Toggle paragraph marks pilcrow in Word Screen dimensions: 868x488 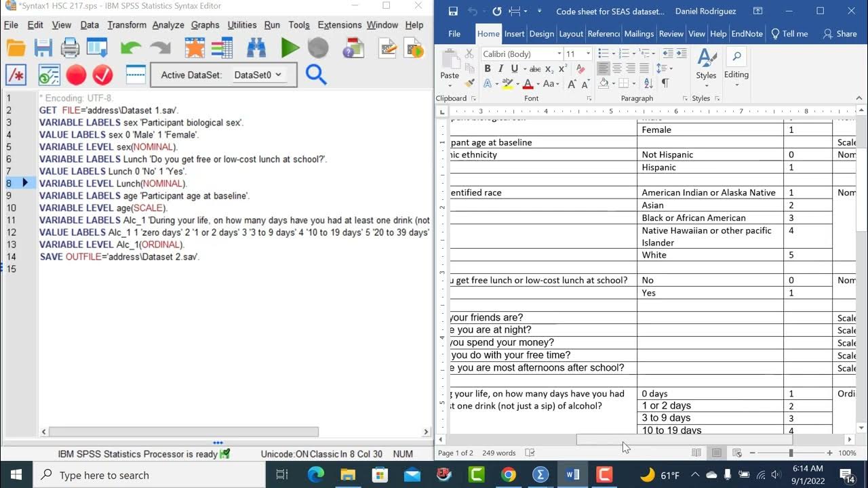665,83
